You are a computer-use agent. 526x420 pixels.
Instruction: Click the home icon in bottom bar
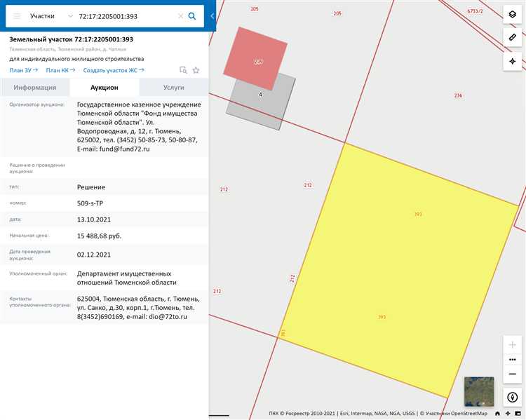[x=497, y=414]
